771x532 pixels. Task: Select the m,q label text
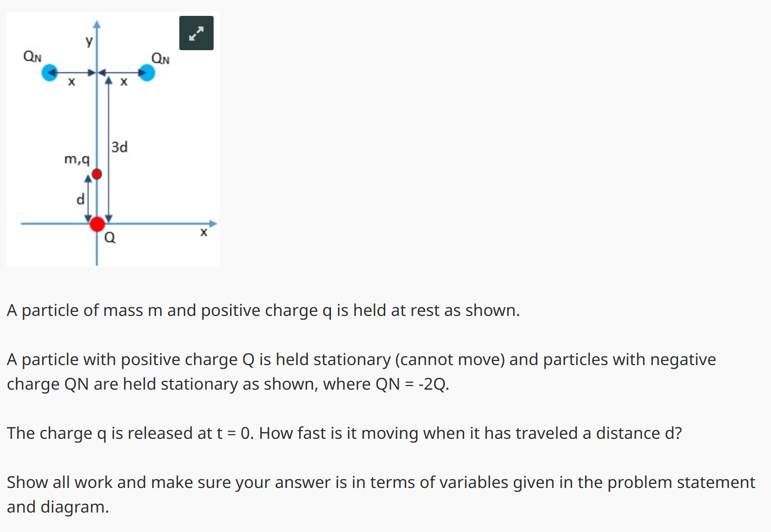(x=77, y=159)
